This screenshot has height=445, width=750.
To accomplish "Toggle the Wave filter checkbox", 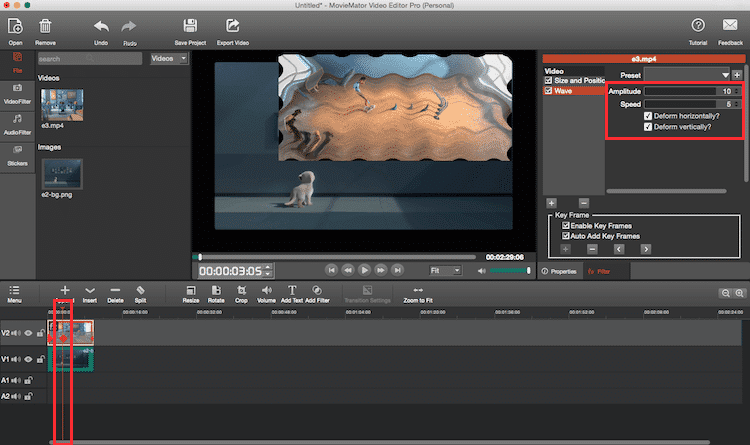I will click(549, 90).
